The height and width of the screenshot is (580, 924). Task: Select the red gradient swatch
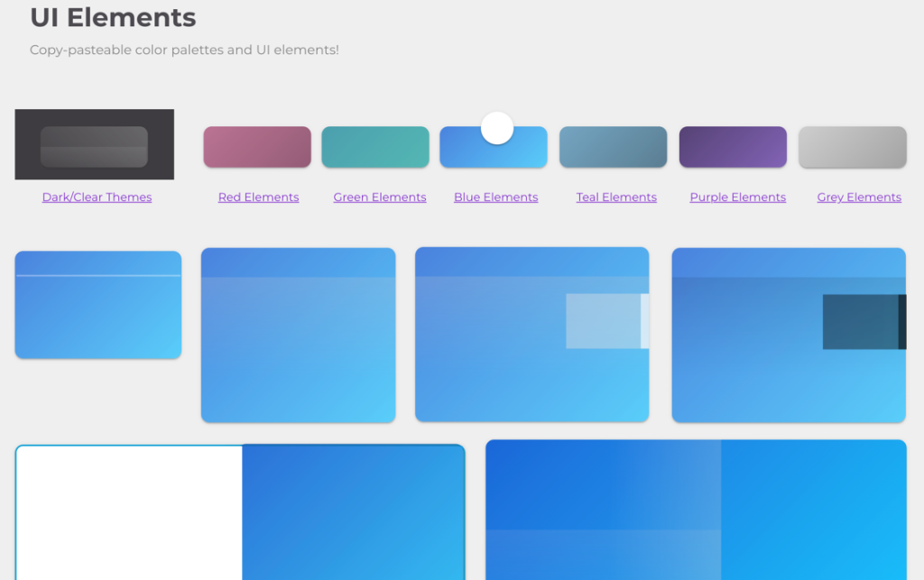pyautogui.click(x=257, y=146)
